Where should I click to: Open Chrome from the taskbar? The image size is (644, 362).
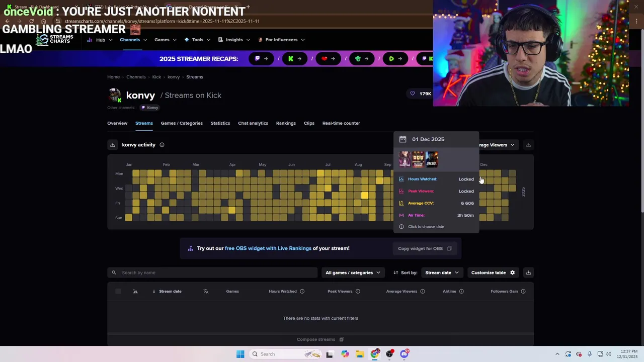(x=375, y=354)
